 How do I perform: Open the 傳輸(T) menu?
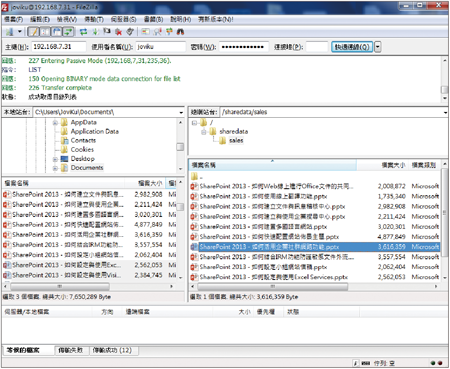coord(94,19)
